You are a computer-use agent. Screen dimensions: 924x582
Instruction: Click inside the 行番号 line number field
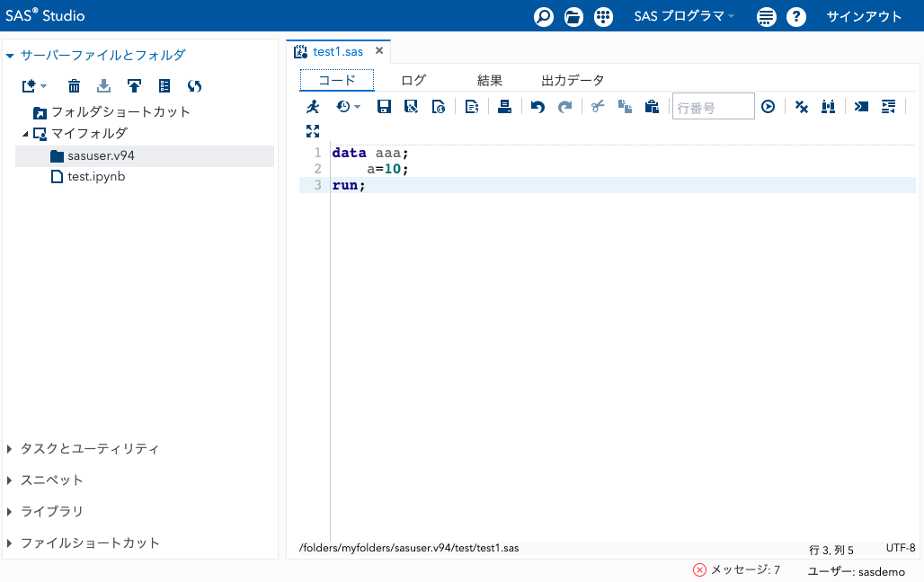pyautogui.click(x=713, y=106)
